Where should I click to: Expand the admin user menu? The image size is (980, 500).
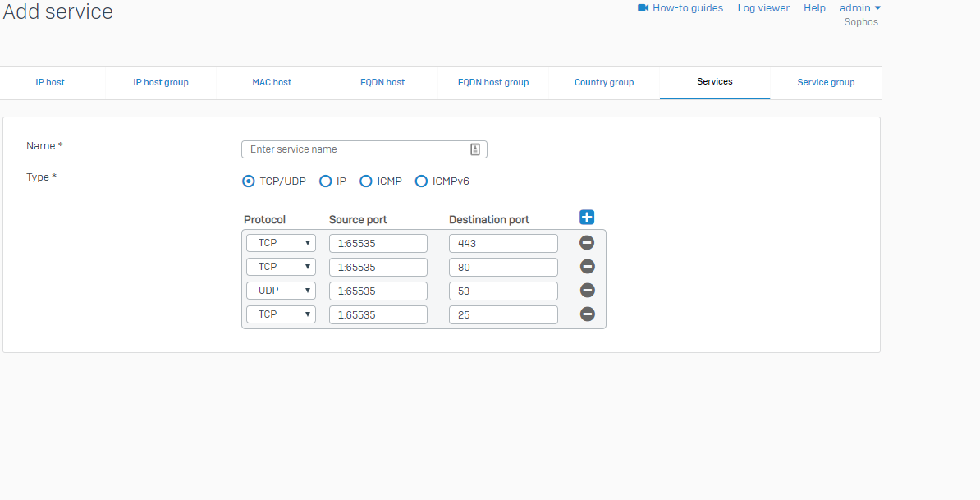[859, 8]
